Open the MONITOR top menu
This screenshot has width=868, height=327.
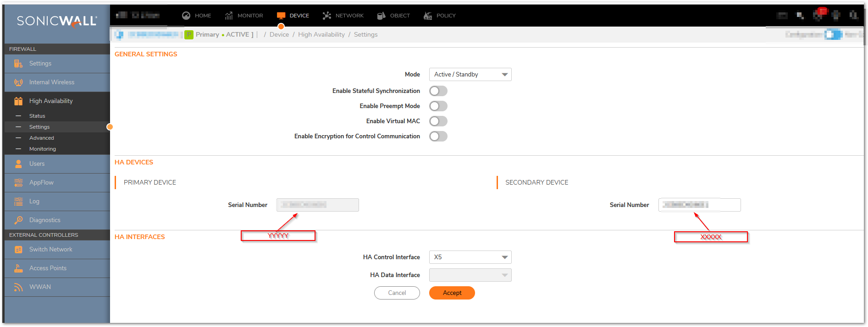244,16
